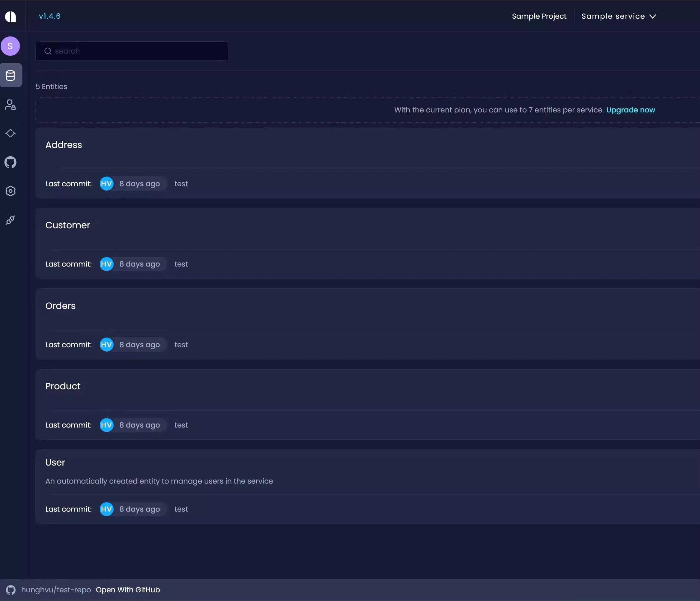
Task: Open GitHub sync from the sidebar
Action: (11, 163)
